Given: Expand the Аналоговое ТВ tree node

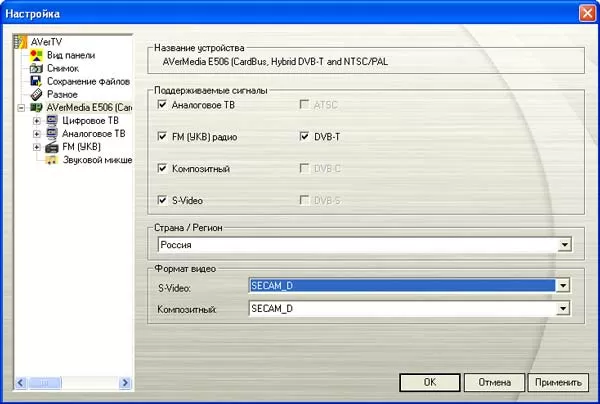Looking at the screenshot, I should (36, 133).
